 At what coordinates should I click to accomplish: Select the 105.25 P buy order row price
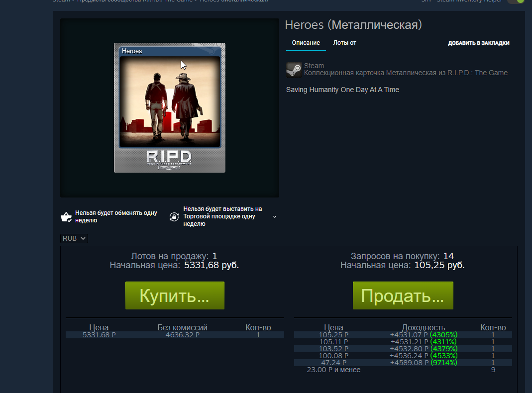pyautogui.click(x=333, y=335)
